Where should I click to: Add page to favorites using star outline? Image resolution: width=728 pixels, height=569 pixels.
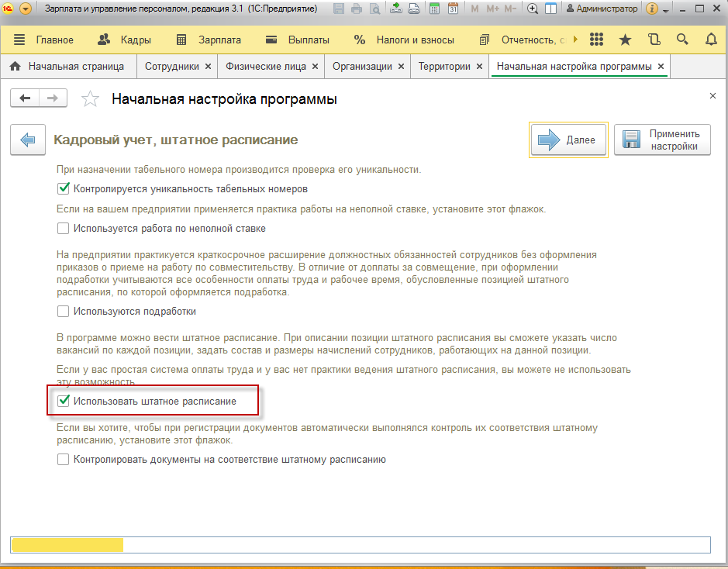pyautogui.click(x=91, y=99)
